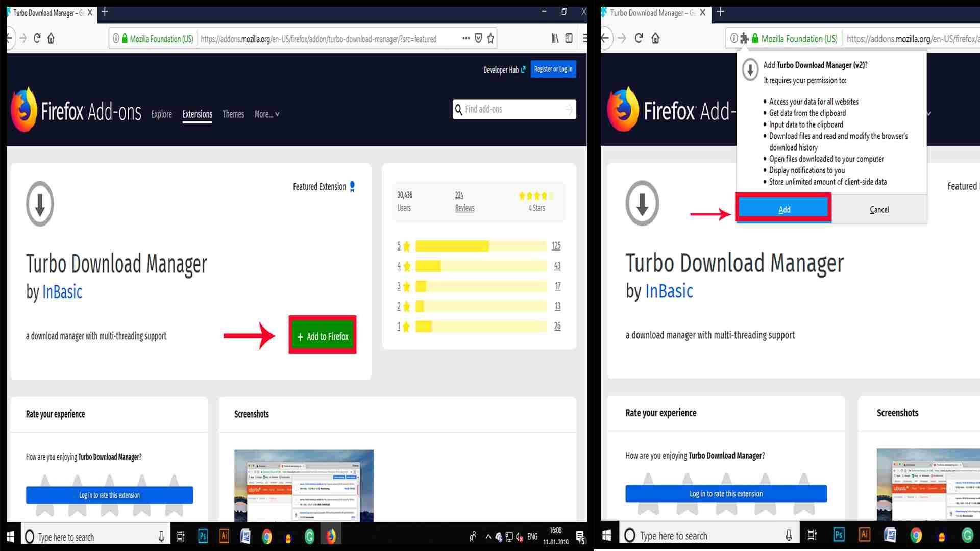The width and height of the screenshot is (980, 551).
Task: Click the search magnifier in Find add-ons box
Action: 459,109
